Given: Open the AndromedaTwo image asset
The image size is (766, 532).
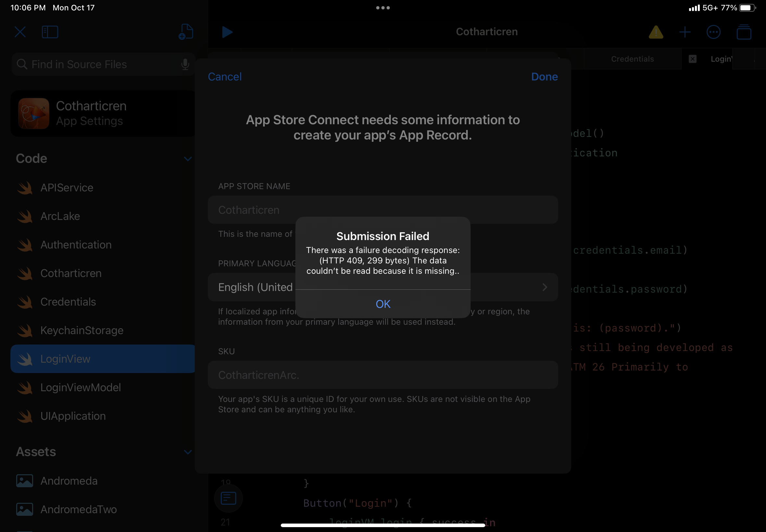Looking at the screenshot, I should coord(103,509).
